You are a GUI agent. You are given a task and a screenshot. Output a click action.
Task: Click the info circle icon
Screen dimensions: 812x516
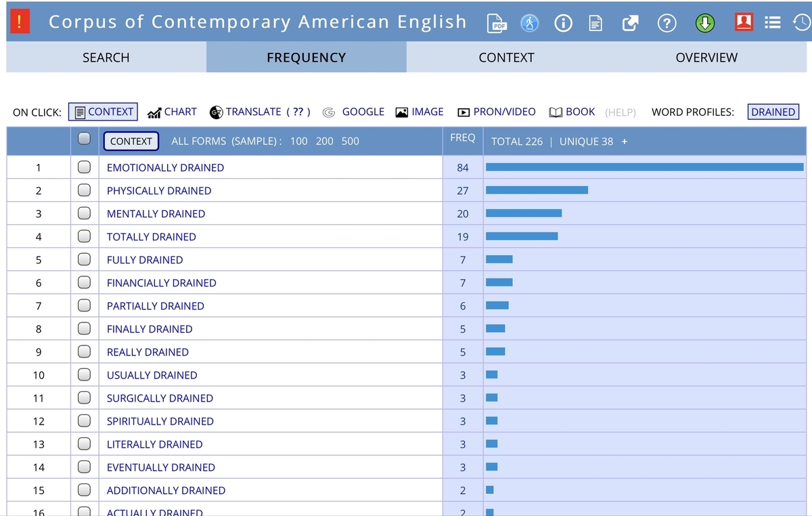click(563, 24)
